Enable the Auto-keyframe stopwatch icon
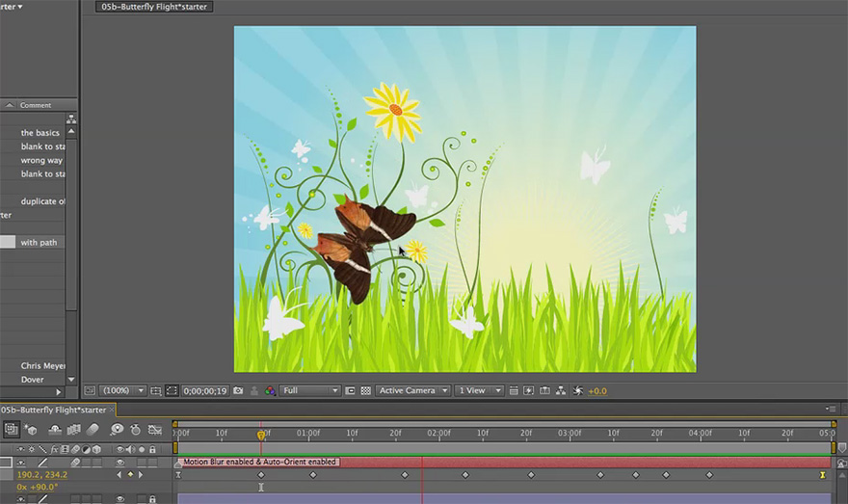848x504 pixels. tap(135, 430)
